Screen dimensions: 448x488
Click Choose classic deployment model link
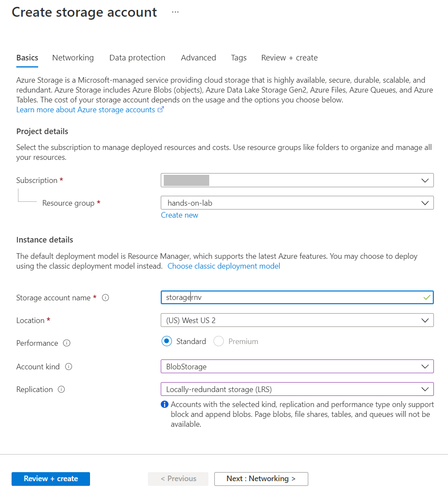tap(224, 266)
